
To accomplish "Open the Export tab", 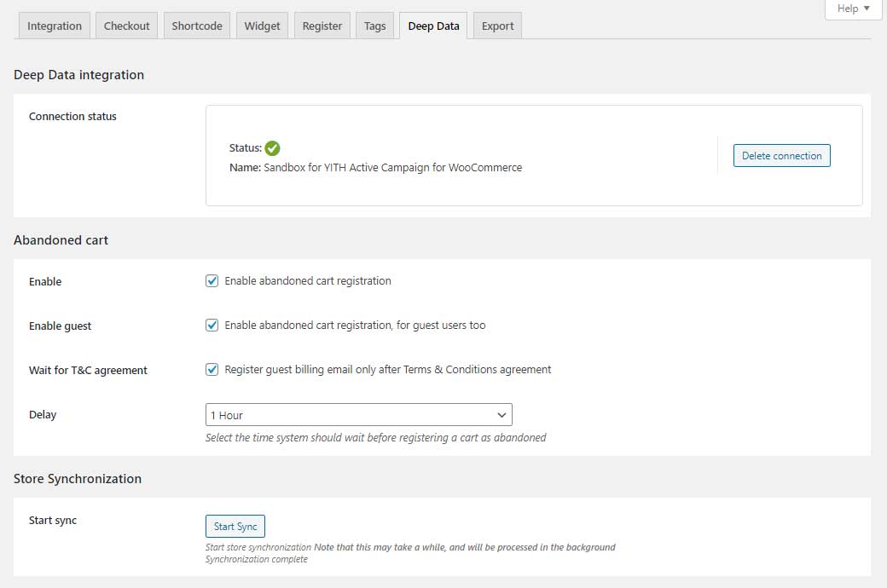I will [497, 26].
